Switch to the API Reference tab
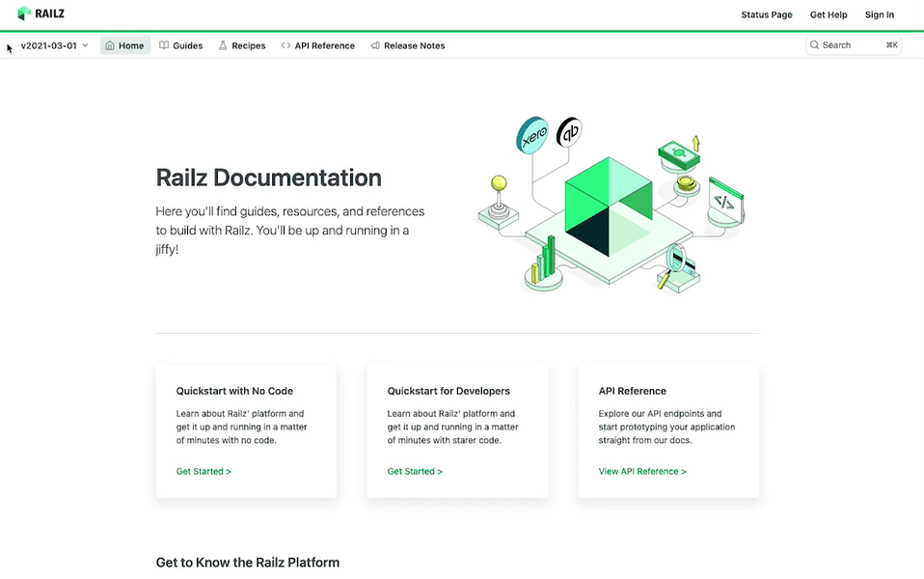The height and width of the screenshot is (579, 924). pos(318,45)
